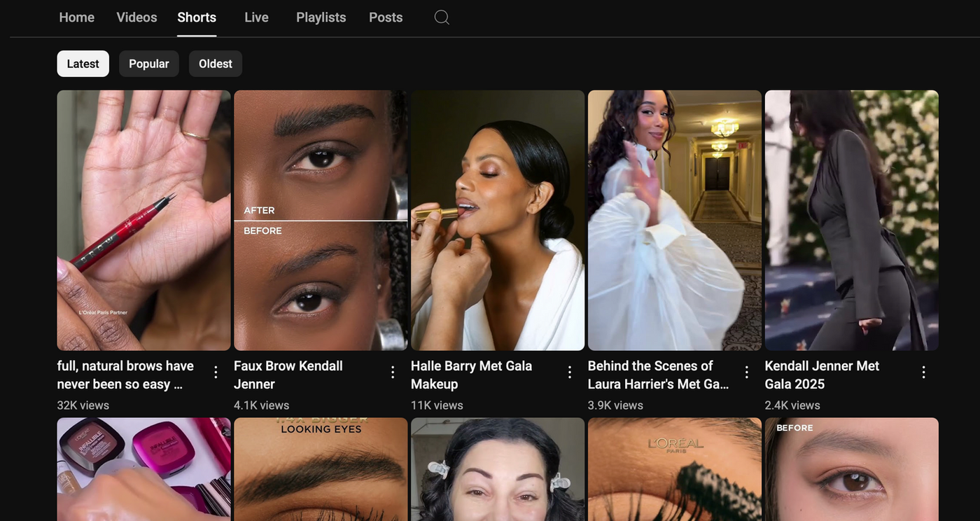Viewport: 980px width, 521px height.
Task: Play the After/Before brow comparison short
Action: (x=321, y=220)
